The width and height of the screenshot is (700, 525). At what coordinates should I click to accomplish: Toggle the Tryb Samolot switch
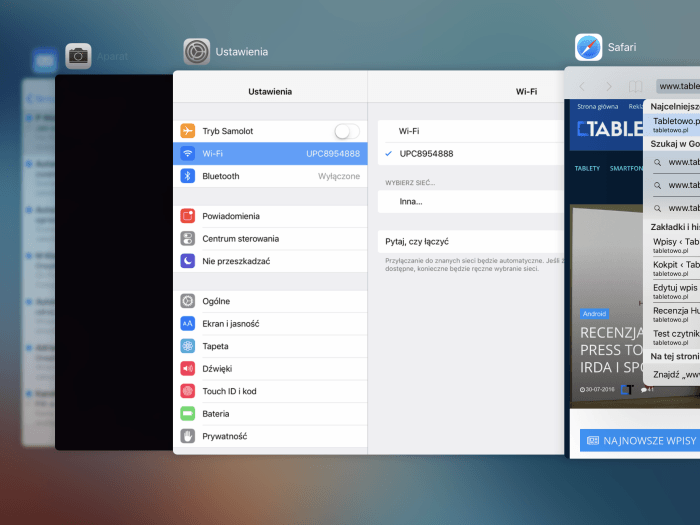pos(347,131)
